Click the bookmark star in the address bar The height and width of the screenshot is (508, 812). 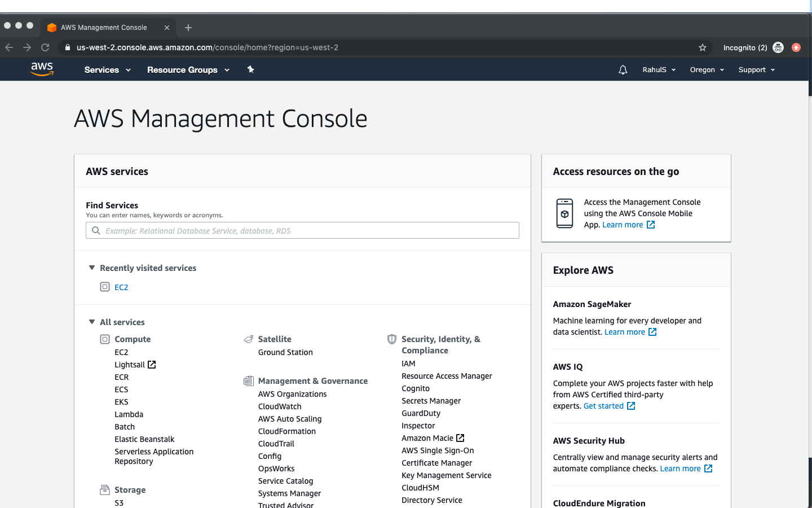703,47
